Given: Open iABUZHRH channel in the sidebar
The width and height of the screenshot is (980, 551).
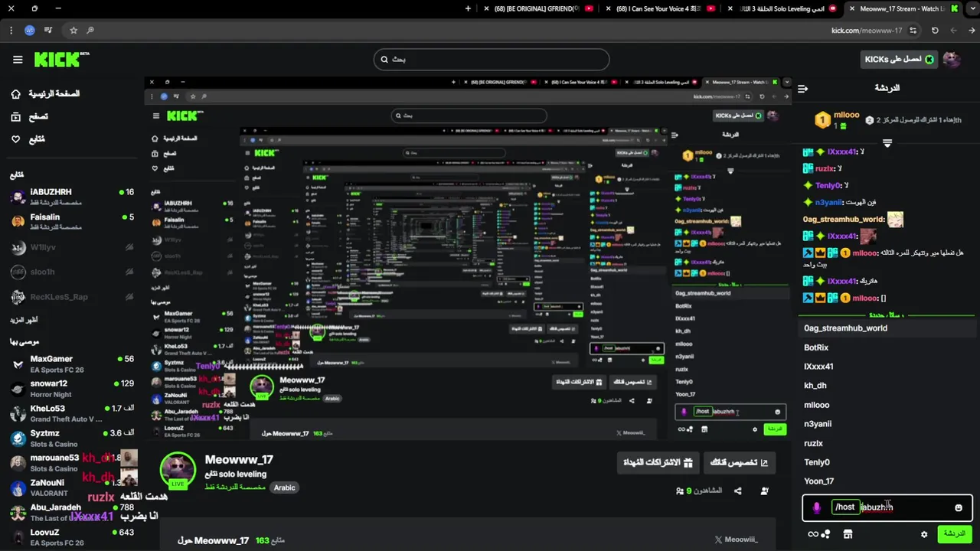Looking at the screenshot, I should [72, 197].
